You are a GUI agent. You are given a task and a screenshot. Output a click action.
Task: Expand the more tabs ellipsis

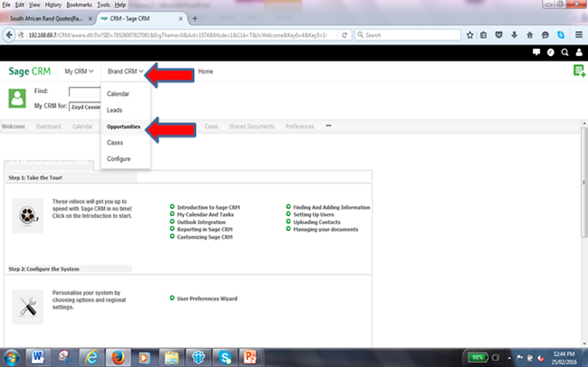click(x=328, y=125)
